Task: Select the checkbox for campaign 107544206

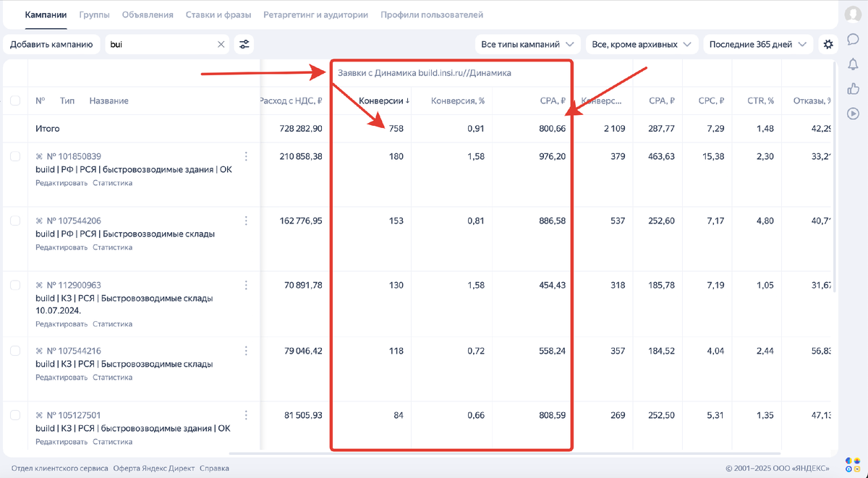Action: pos(15,221)
